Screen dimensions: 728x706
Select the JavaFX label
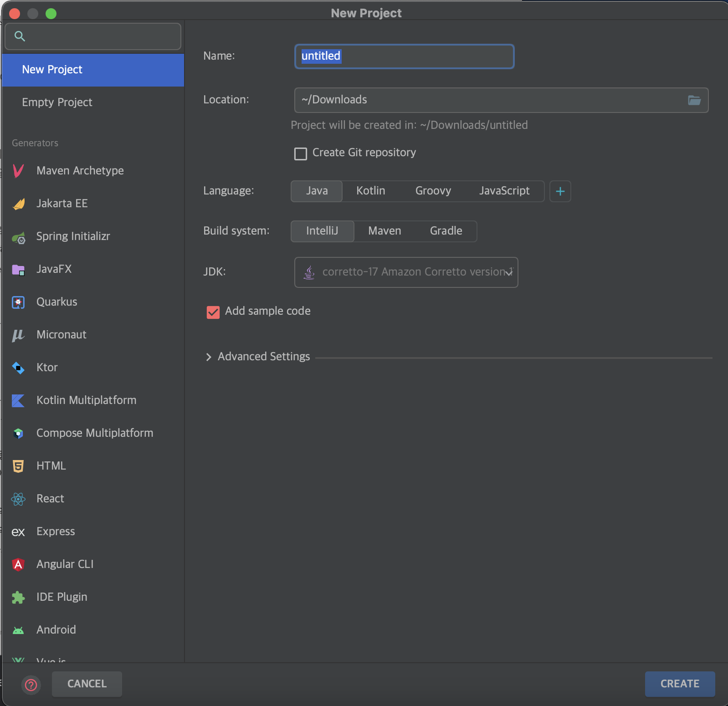[54, 269]
